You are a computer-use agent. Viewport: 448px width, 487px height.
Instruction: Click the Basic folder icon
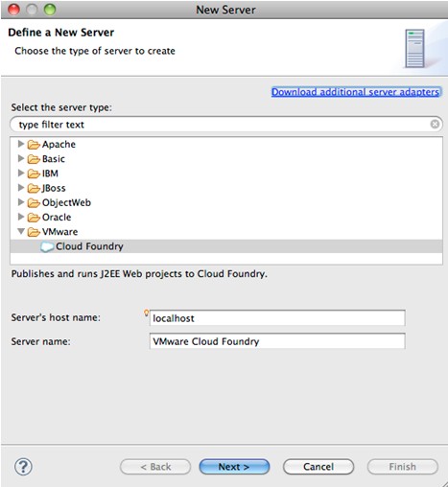pos(34,159)
